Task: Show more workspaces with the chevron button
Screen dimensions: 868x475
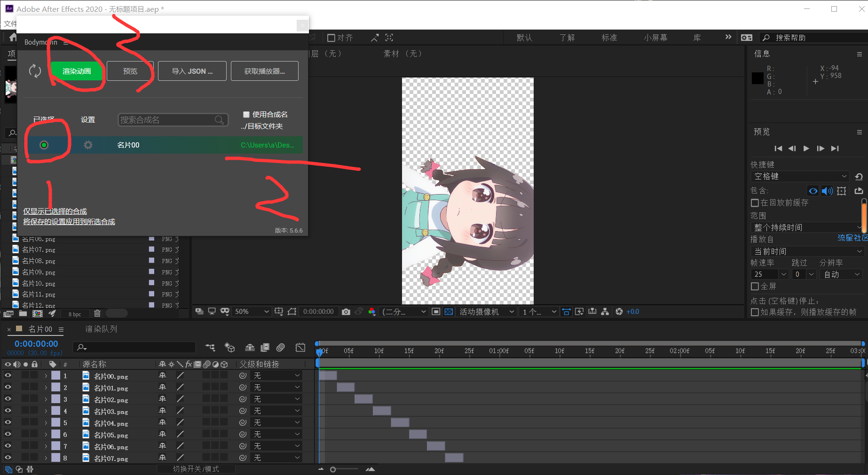Action: click(728, 37)
